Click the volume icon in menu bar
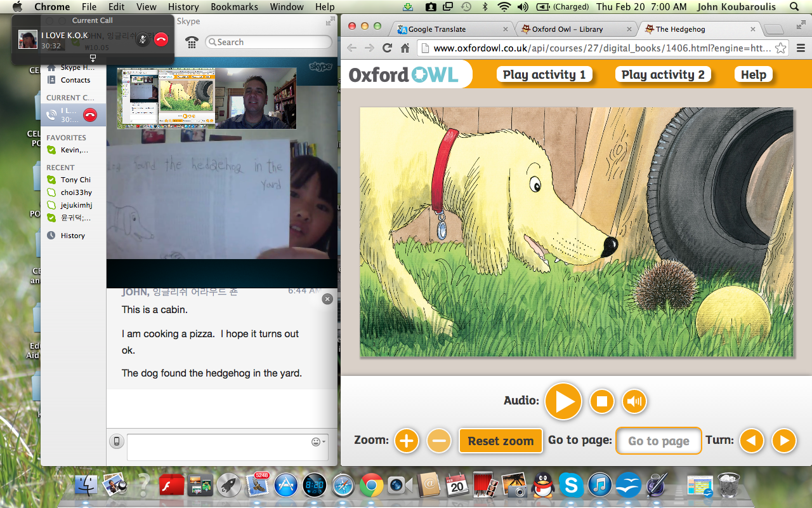 click(523, 7)
